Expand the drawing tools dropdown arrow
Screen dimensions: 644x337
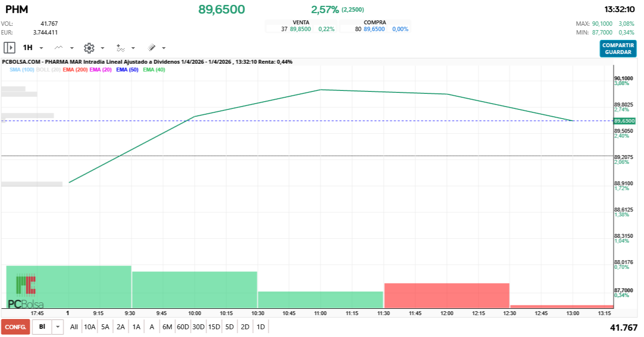pos(164,48)
